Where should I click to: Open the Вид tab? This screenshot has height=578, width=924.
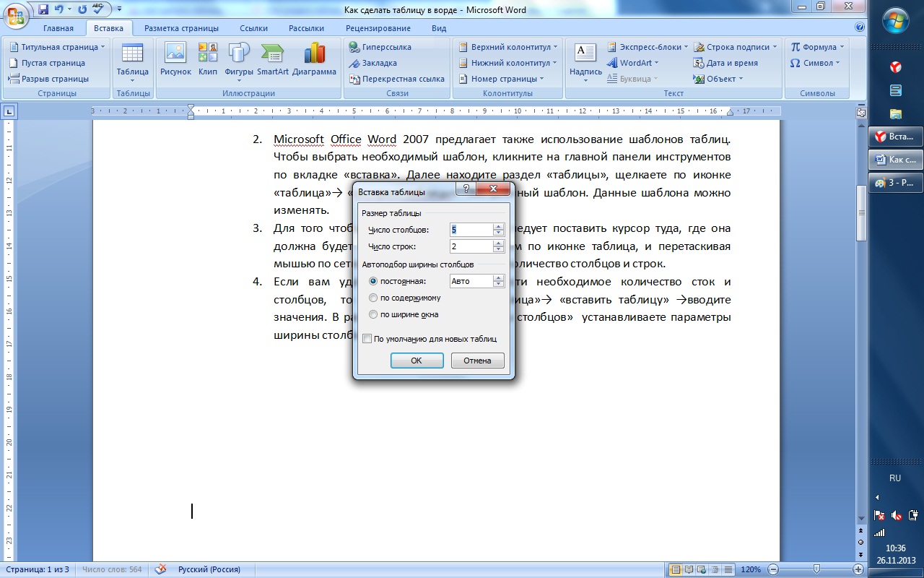click(439, 28)
